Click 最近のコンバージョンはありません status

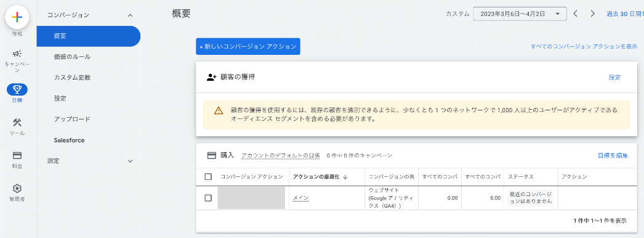(x=530, y=198)
